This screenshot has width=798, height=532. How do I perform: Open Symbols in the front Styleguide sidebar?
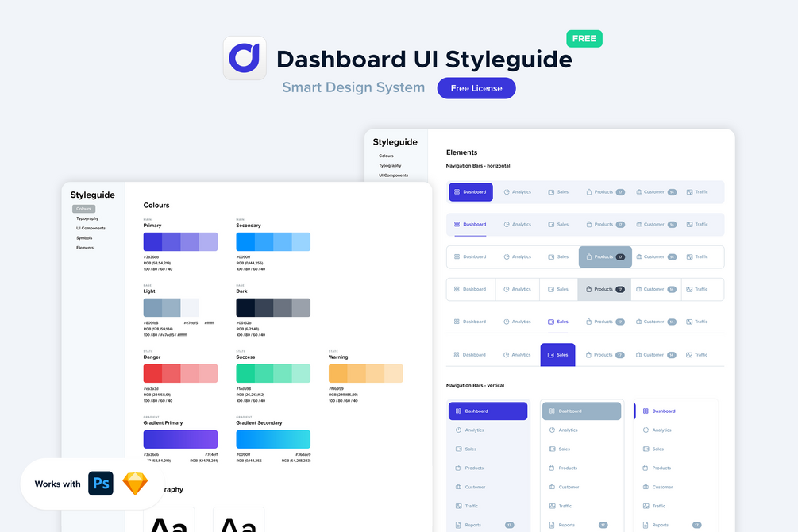click(x=84, y=237)
